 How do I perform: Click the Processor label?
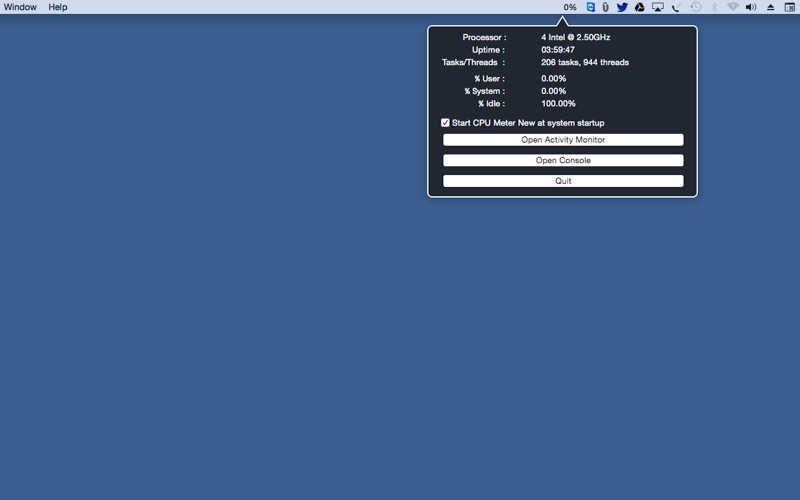(484, 37)
